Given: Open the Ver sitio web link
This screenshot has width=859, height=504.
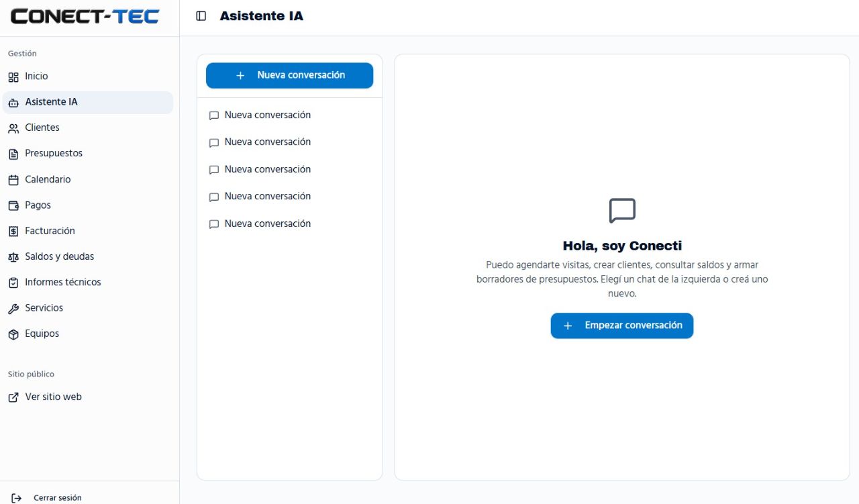Looking at the screenshot, I should (x=88, y=397).
